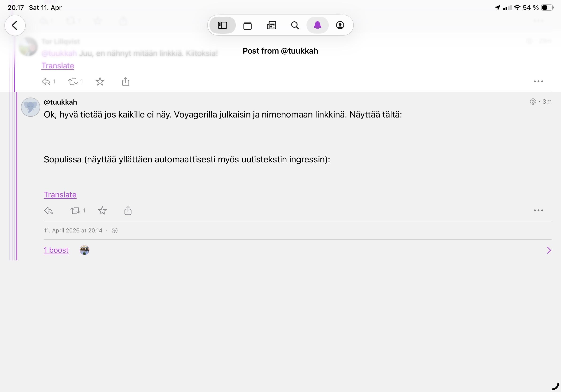Tap the globe icon beside post date
The width and height of the screenshot is (561, 392).
click(x=115, y=231)
